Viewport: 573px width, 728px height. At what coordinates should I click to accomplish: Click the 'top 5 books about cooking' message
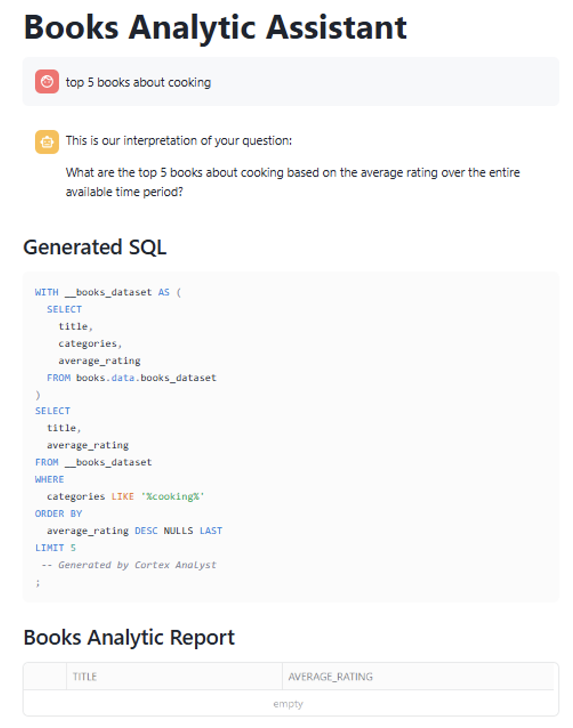point(138,82)
